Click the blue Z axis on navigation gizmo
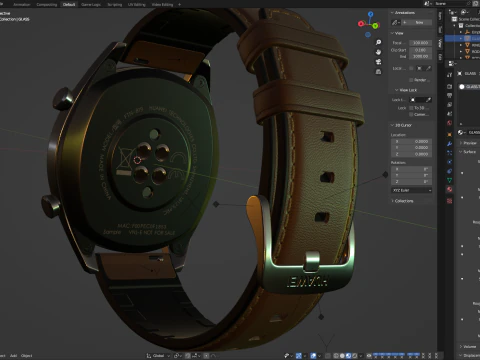The image size is (480, 360). pos(370,14)
